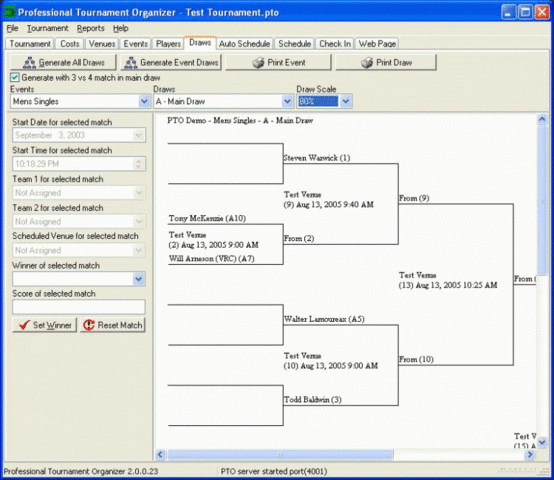The height and width of the screenshot is (480, 554).
Task: Open the Reports menu
Action: click(x=90, y=28)
